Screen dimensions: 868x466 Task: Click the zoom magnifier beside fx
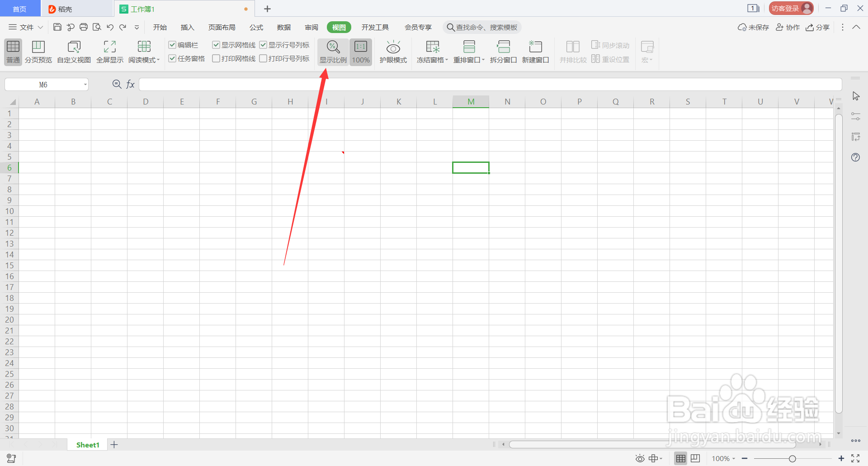(x=117, y=84)
